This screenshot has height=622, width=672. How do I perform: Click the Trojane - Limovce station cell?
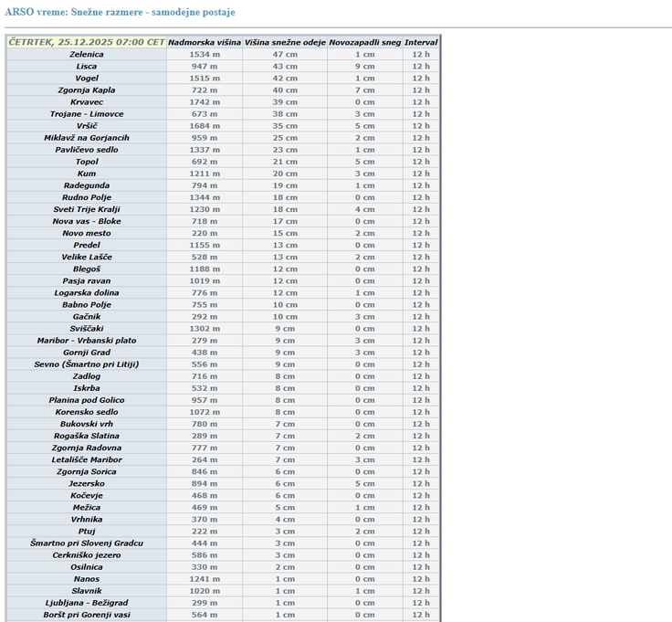(87, 114)
